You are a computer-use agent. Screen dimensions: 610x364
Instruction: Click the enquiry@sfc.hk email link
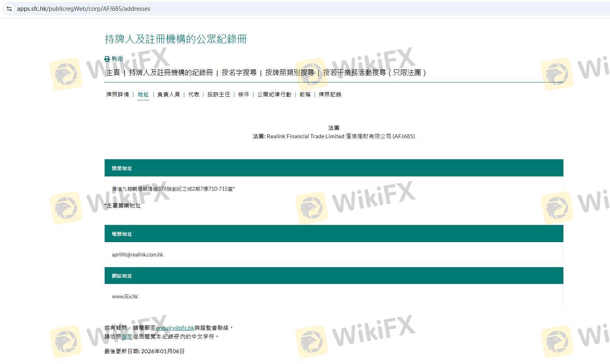(175, 328)
